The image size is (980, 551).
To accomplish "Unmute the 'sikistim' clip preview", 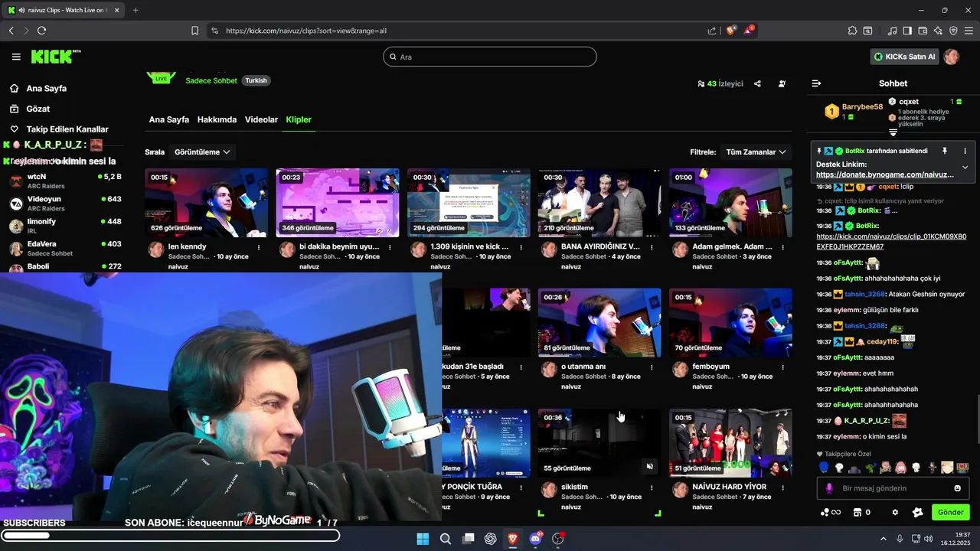I will tap(649, 466).
